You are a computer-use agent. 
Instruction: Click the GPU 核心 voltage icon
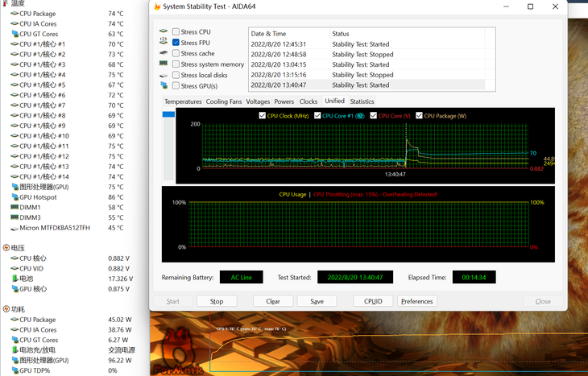pyautogui.click(x=15, y=289)
